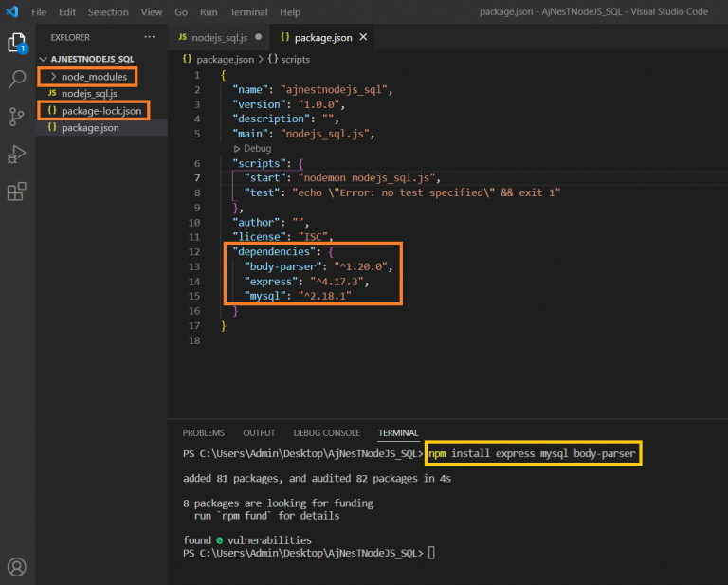Close the package.json editor tab
This screenshot has height=585, width=728.
click(363, 38)
